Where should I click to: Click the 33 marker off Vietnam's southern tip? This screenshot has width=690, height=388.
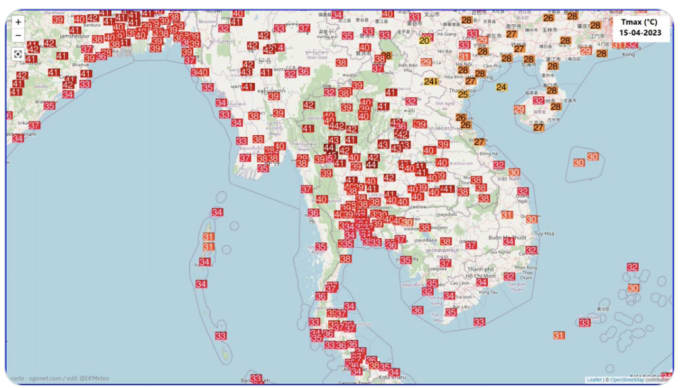479,322
